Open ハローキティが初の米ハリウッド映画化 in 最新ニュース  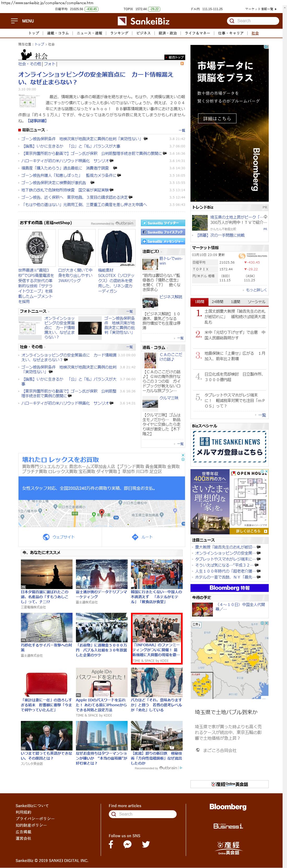(x=65, y=161)
